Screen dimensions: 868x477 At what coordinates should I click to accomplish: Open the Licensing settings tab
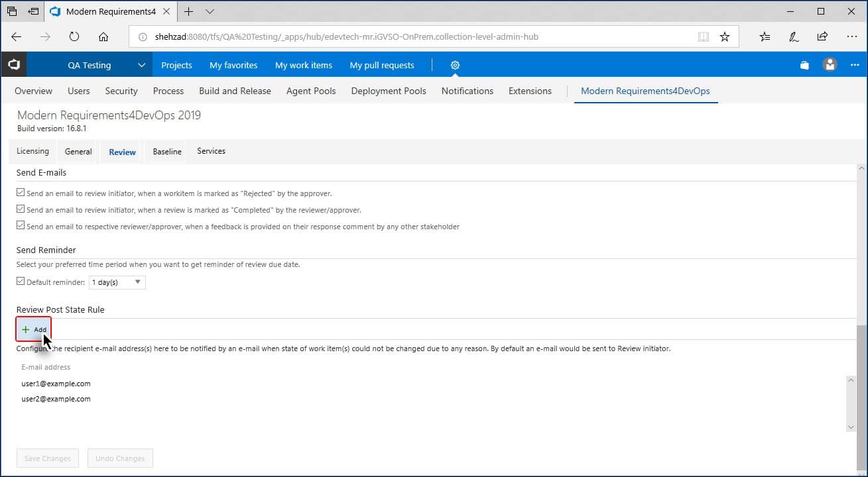(32, 151)
